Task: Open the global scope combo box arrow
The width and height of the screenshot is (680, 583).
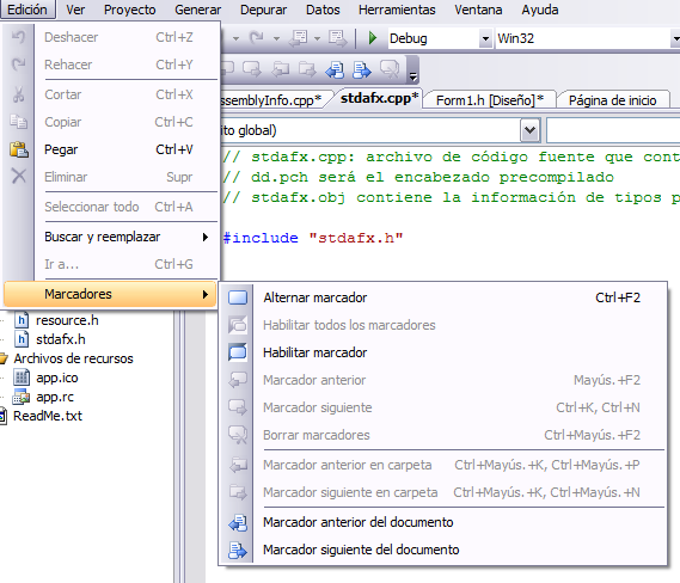Action: pyautogui.click(x=530, y=130)
